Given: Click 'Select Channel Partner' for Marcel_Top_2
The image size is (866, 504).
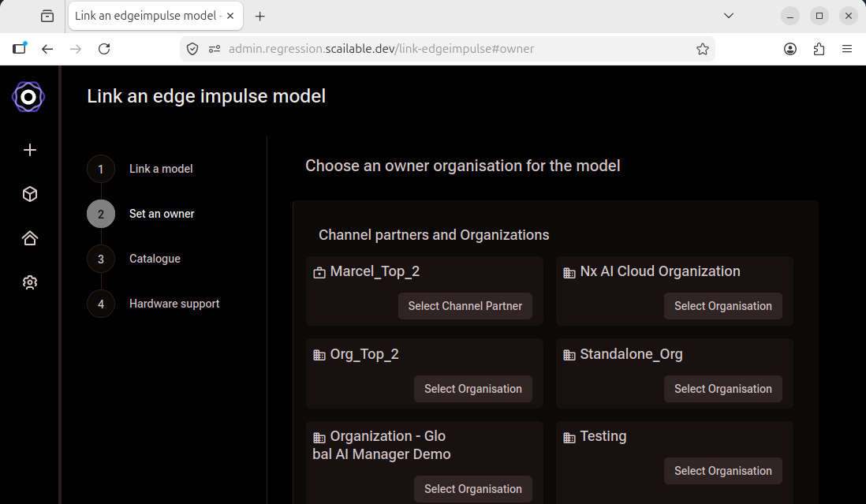Looking at the screenshot, I should coord(465,306).
